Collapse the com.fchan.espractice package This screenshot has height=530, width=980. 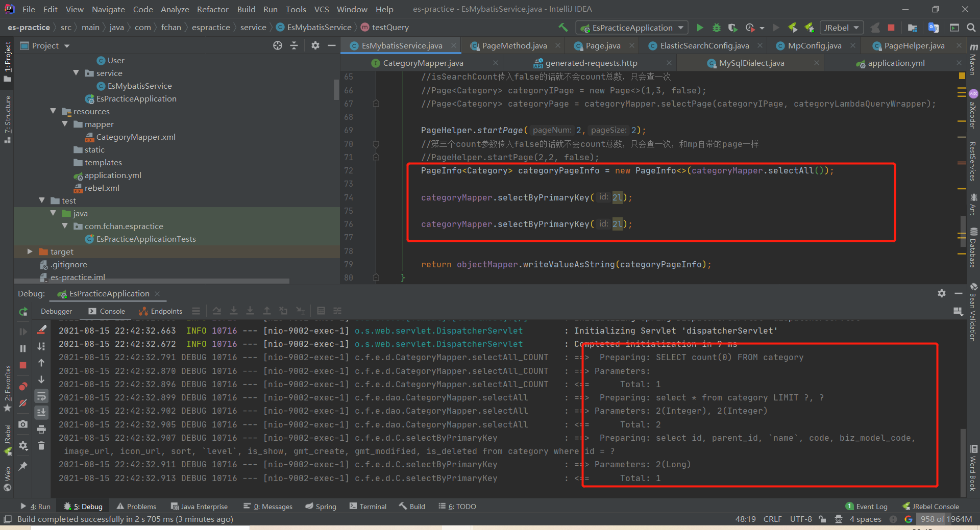coord(65,226)
